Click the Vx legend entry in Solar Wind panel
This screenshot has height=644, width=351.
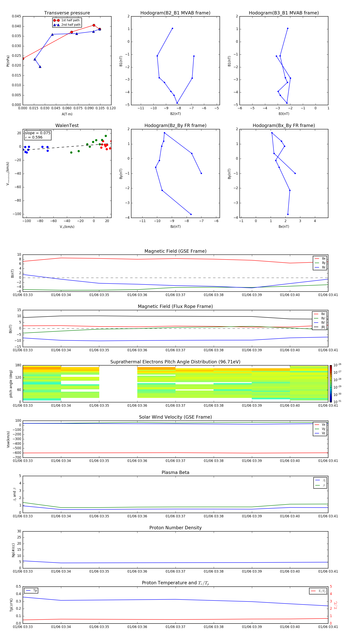pos(320,424)
